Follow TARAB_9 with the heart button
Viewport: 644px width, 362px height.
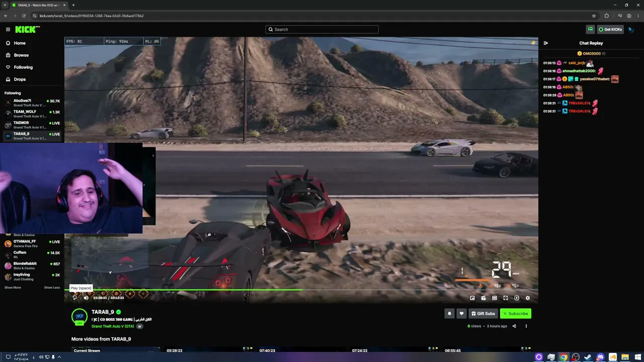(461, 314)
